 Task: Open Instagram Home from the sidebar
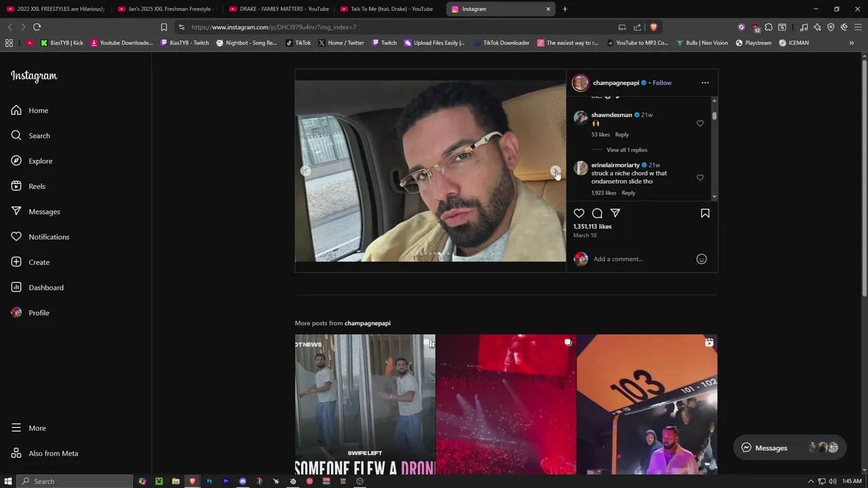point(30,110)
